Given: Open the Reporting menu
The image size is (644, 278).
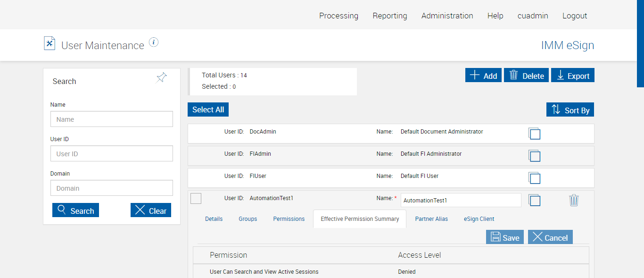Looking at the screenshot, I should (389, 16).
